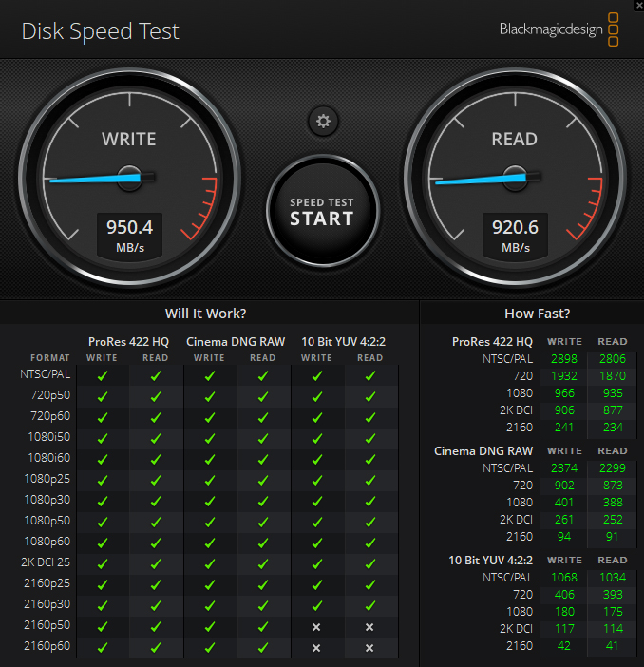Open settings with the gear icon
Image resolution: width=644 pixels, height=667 pixels.
click(x=323, y=121)
